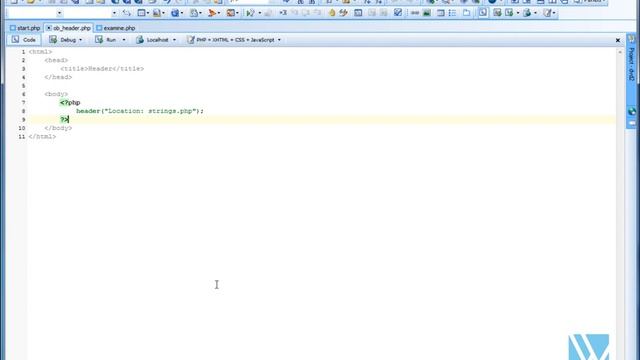This screenshot has height=360, width=640.
Task: Click the </html> tag on line 11
Action: coord(42,137)
